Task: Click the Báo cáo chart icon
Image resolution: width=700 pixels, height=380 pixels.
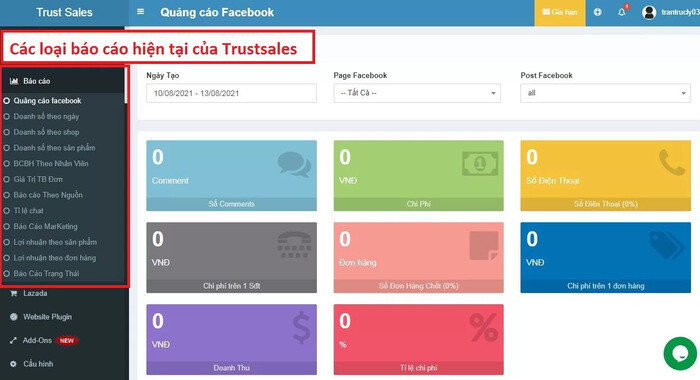Action: point(14,81)
